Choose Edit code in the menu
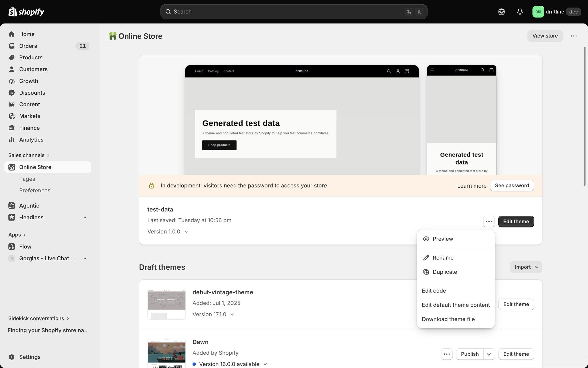 coord(456,291)
